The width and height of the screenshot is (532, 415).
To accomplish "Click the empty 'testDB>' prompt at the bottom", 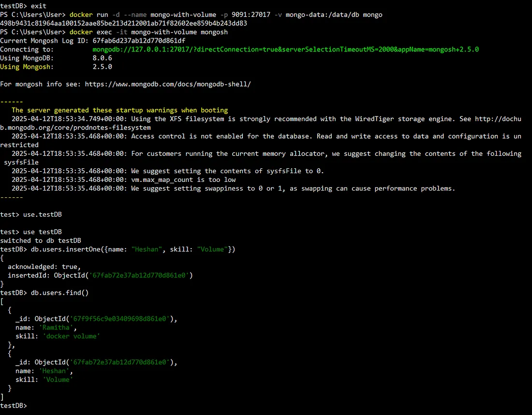I will (14, 405).
